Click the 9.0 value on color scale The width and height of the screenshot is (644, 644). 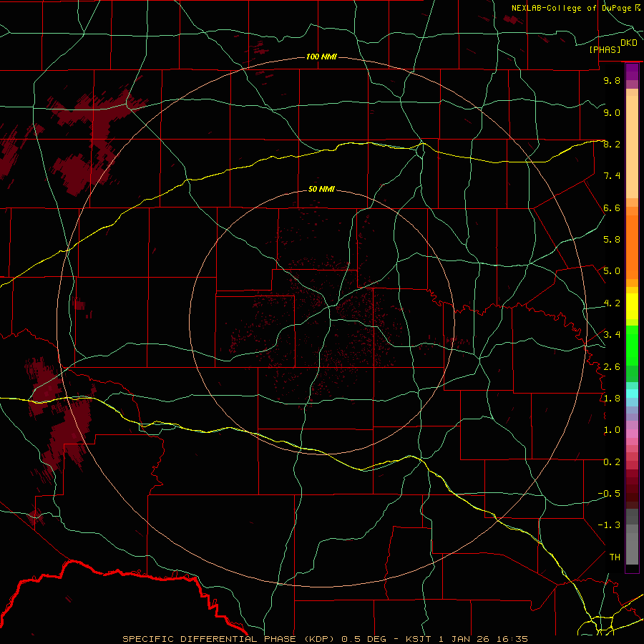[x=612, y=112]
